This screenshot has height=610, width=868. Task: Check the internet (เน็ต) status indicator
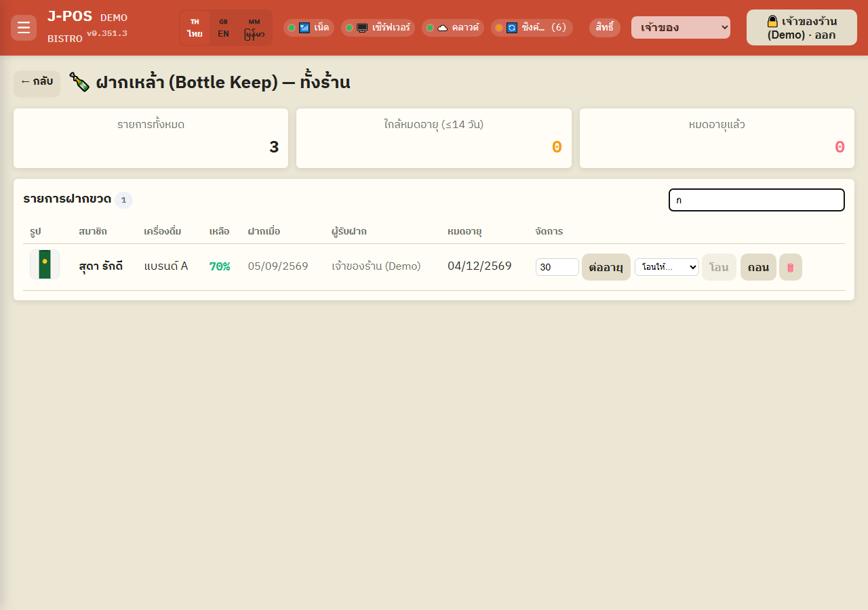click(309, 28)
